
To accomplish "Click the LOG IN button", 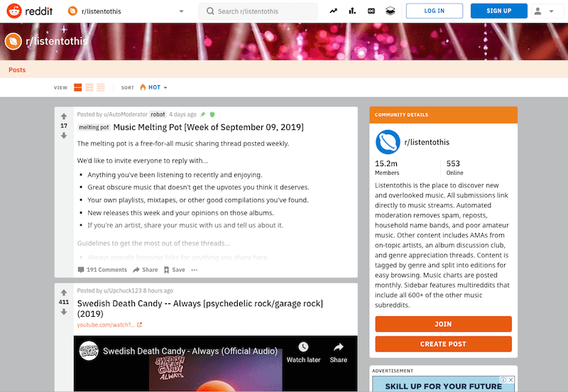I will [435, 11].
